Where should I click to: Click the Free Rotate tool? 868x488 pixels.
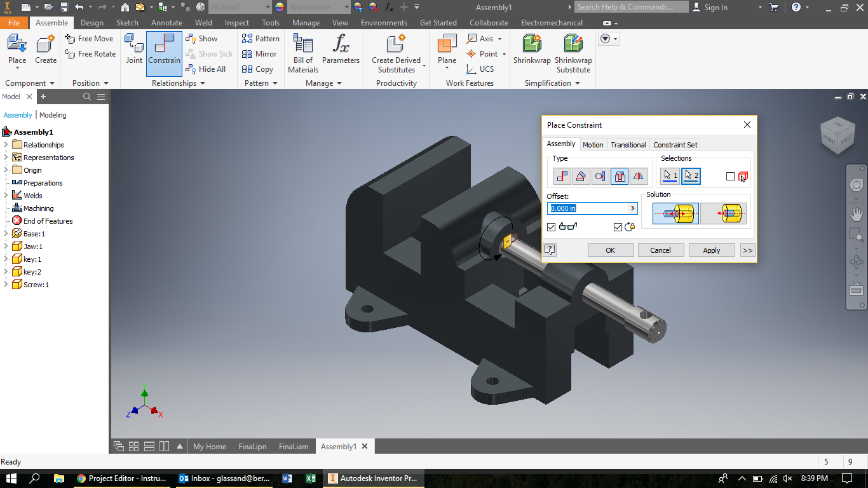90,54
